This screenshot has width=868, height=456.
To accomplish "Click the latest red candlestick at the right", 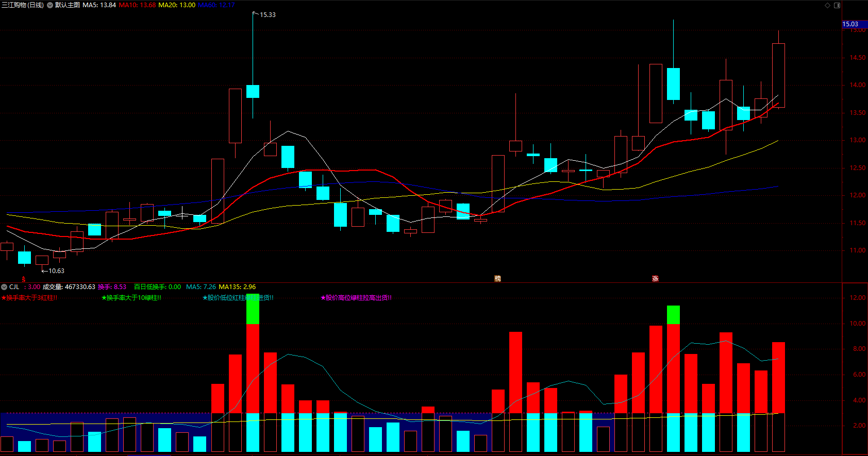I will 778,76.
